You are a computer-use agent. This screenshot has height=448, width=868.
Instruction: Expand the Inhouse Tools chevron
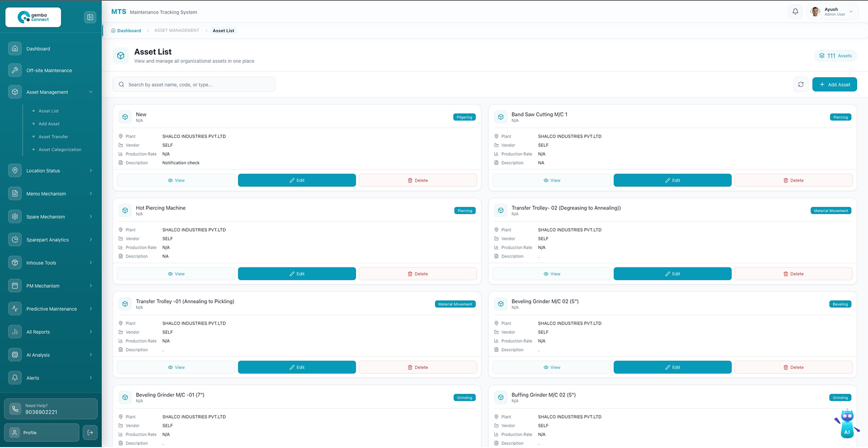coord(91,263)
